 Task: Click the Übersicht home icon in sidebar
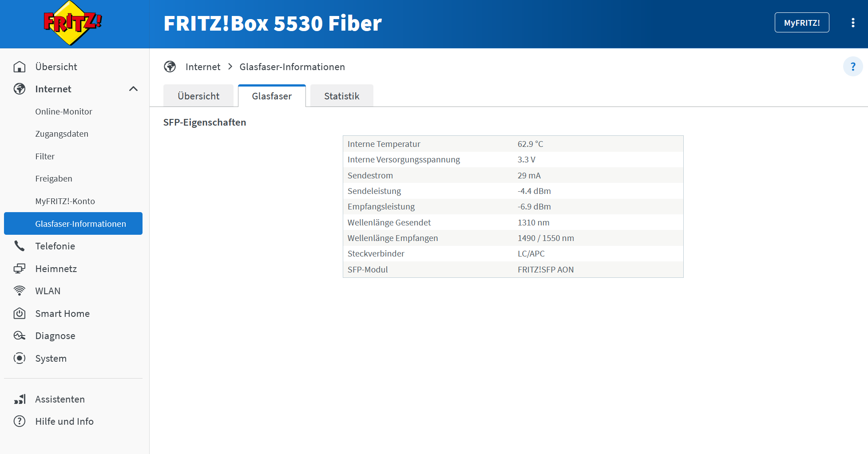tap(20, 67)
